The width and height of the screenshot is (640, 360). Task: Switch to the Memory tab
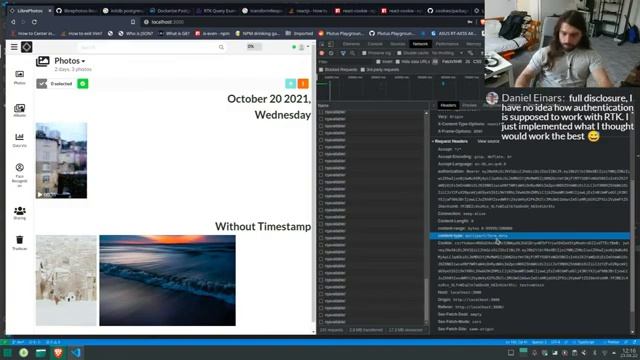tap(473, 44)
